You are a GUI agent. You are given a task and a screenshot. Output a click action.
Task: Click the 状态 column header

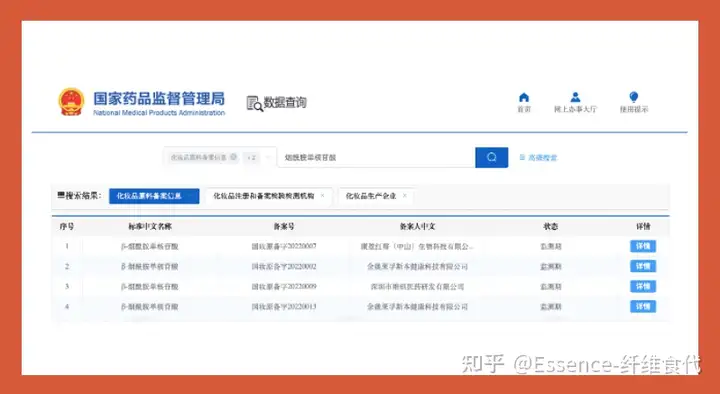[551, 226]
